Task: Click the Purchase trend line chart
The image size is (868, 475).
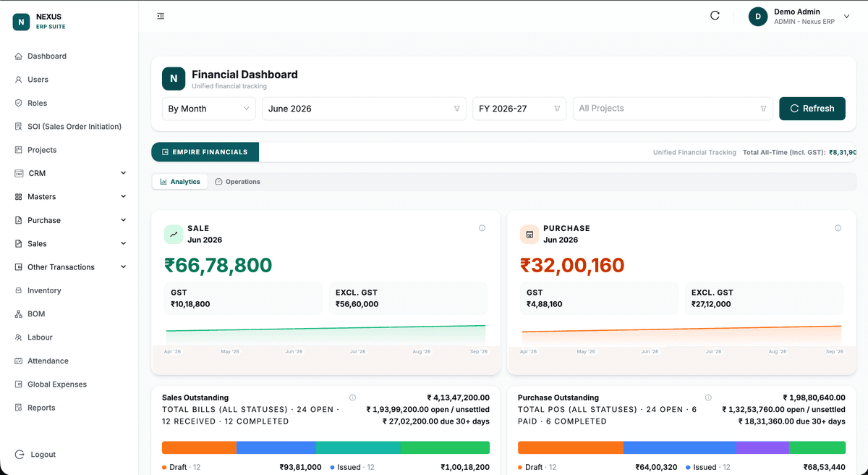Action: click(x=681, y=336)
